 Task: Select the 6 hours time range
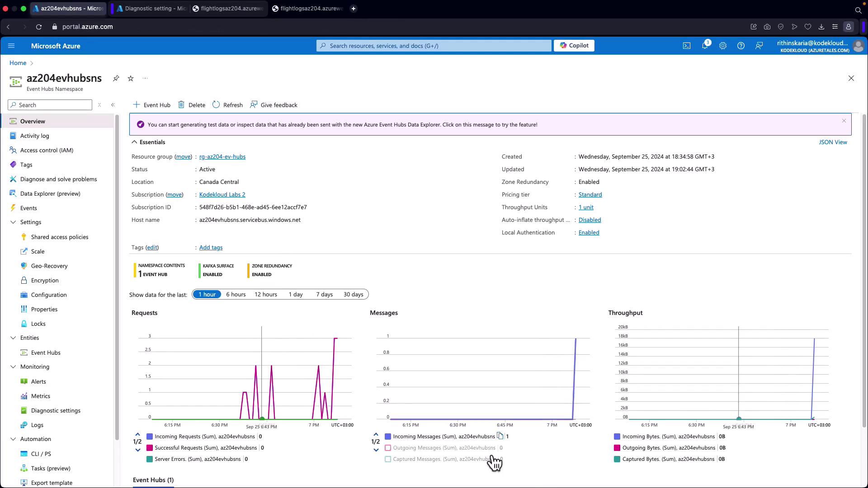(x=236, y=295)
